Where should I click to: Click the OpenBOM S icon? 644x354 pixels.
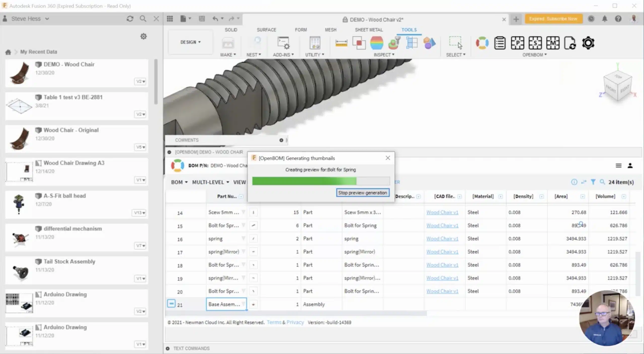tap(535, 43)
